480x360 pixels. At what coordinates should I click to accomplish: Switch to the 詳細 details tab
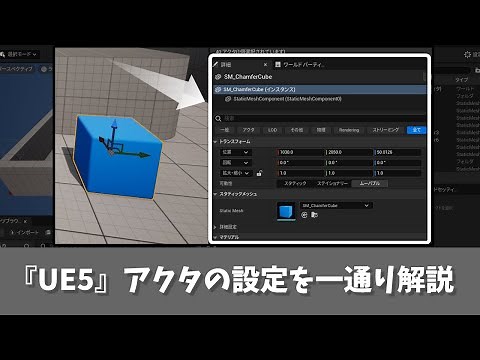pos(226,65)
